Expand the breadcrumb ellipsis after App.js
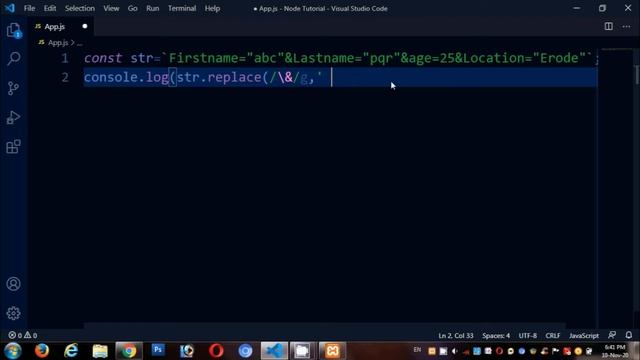 click(80, 43)
